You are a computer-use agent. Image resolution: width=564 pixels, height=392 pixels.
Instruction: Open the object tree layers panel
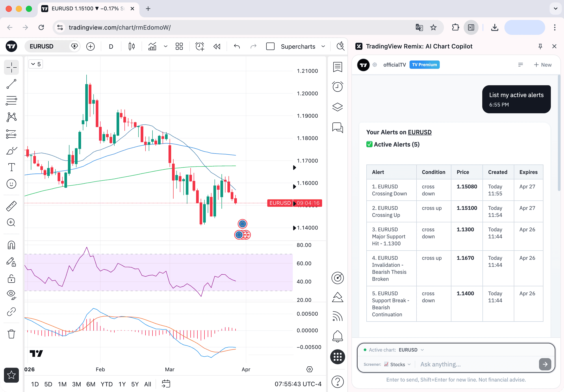pyautogui.click(x=338, y=107)
